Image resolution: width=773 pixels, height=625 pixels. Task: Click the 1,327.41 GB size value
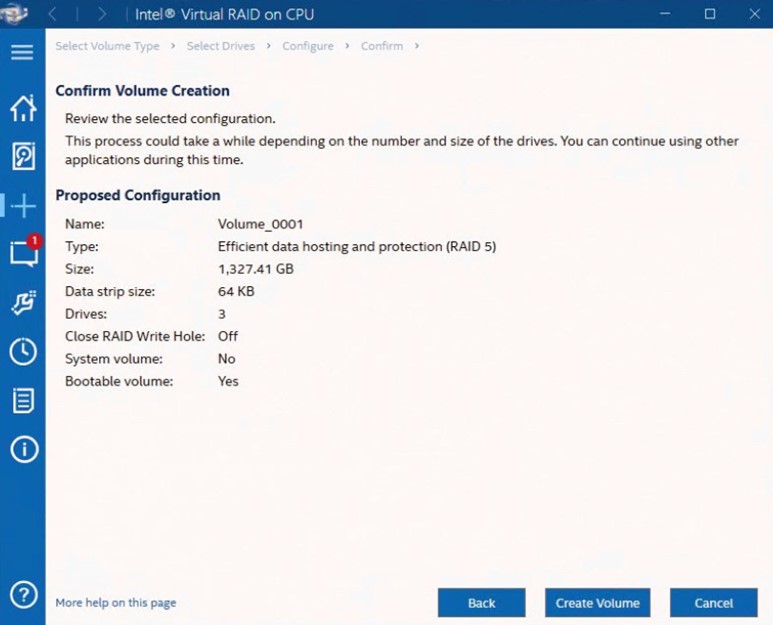point(256,269)
